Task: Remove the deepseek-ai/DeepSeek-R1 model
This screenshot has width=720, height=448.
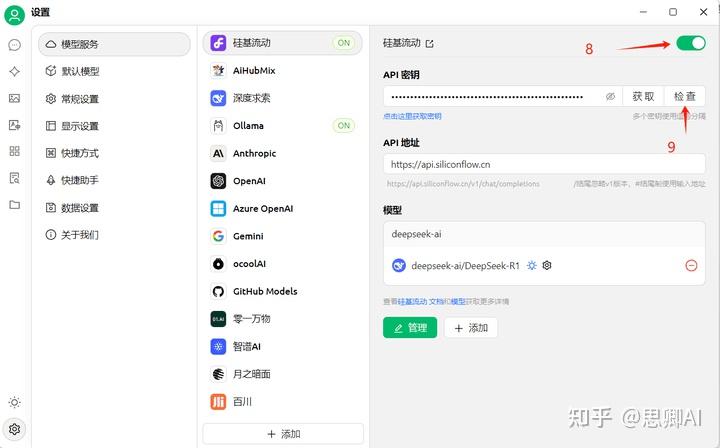Action: 691,265
